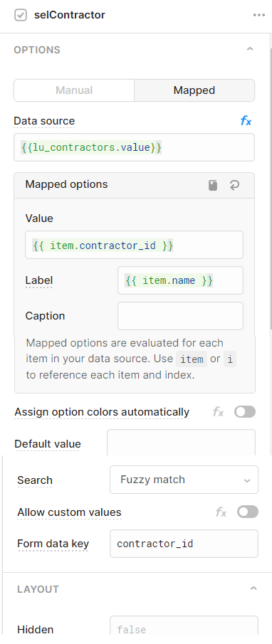Click the Label field label text

(39, 280)
